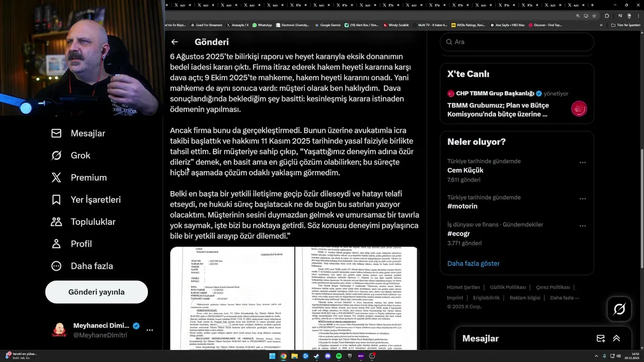644x362 pixels.
Task: Expand Daha fazla menu in sidebar
Action: tap(82, 266)
